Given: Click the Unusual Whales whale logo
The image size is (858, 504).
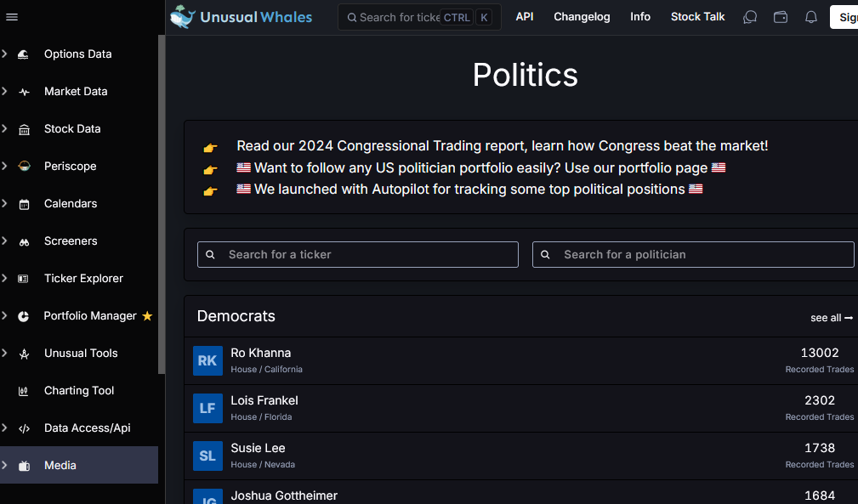Looking at the screenshot, I should (183, 16).
